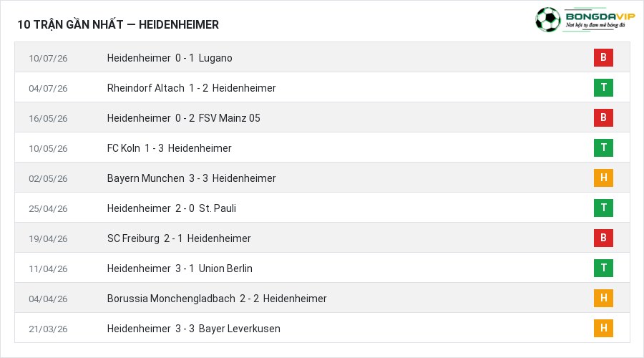644x358 pixels.
Task: Open the Bayern Munchen 3 - 3 Heidenheimer match
Action: pos(191,178)
